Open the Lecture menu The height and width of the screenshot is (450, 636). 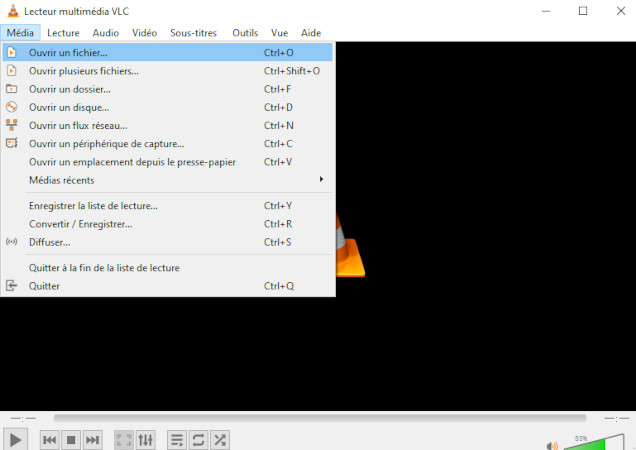click(63, 33)
